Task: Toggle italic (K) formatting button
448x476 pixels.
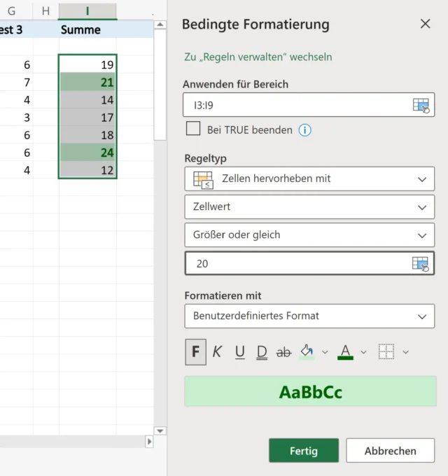Action: (x=217, y=352)
